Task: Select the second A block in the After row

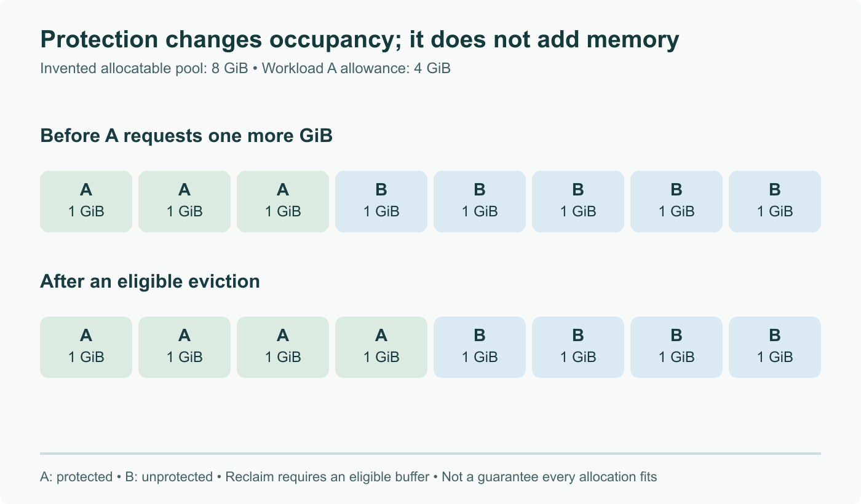Action: (184, 347)
